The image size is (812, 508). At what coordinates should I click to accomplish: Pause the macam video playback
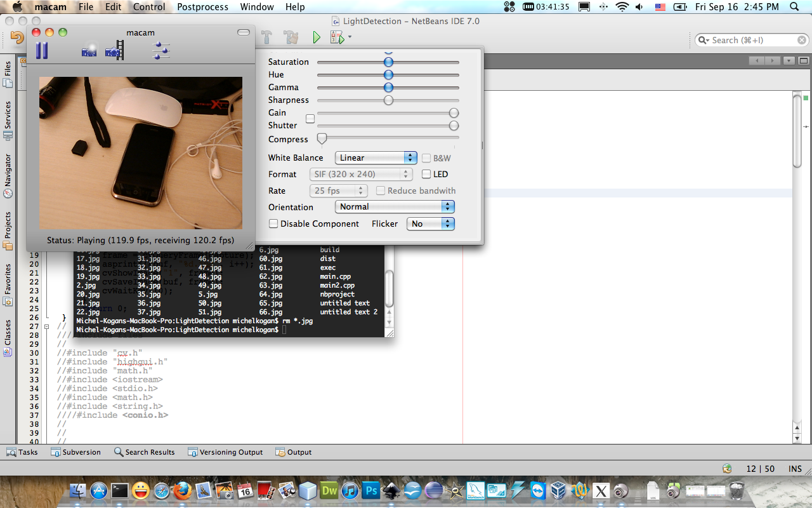click(42, 50)
